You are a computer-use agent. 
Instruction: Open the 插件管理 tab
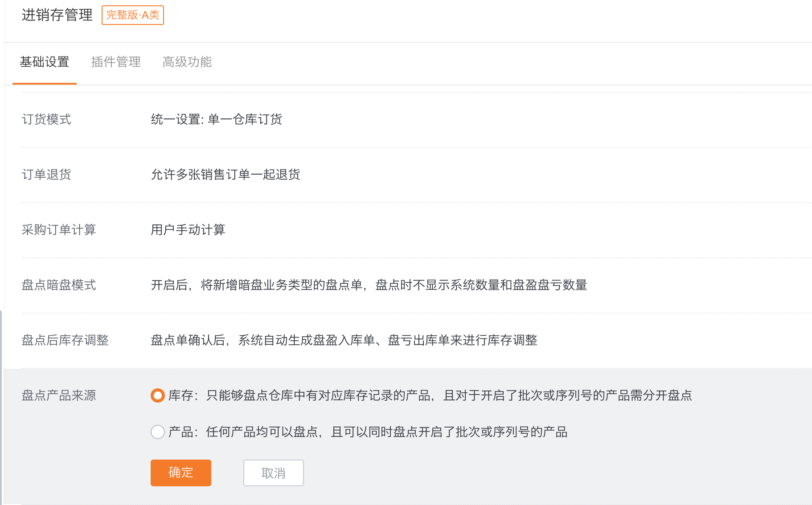(x=116, y=62)
